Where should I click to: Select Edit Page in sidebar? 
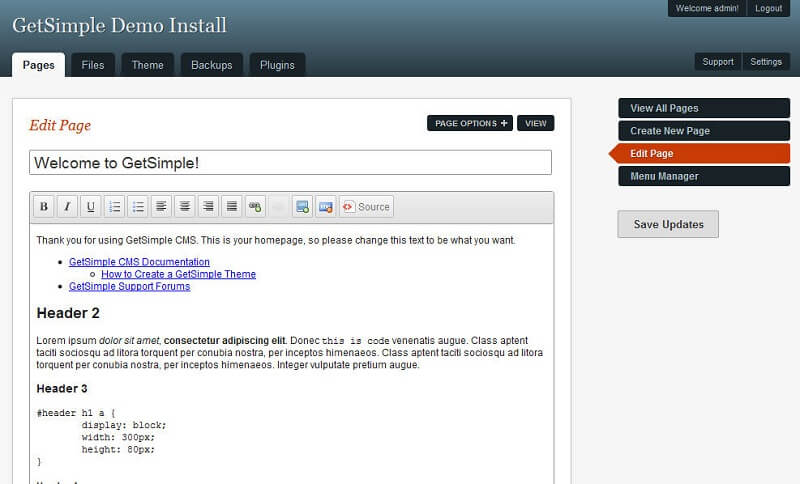pyautogui.click(x=700, y=154)
